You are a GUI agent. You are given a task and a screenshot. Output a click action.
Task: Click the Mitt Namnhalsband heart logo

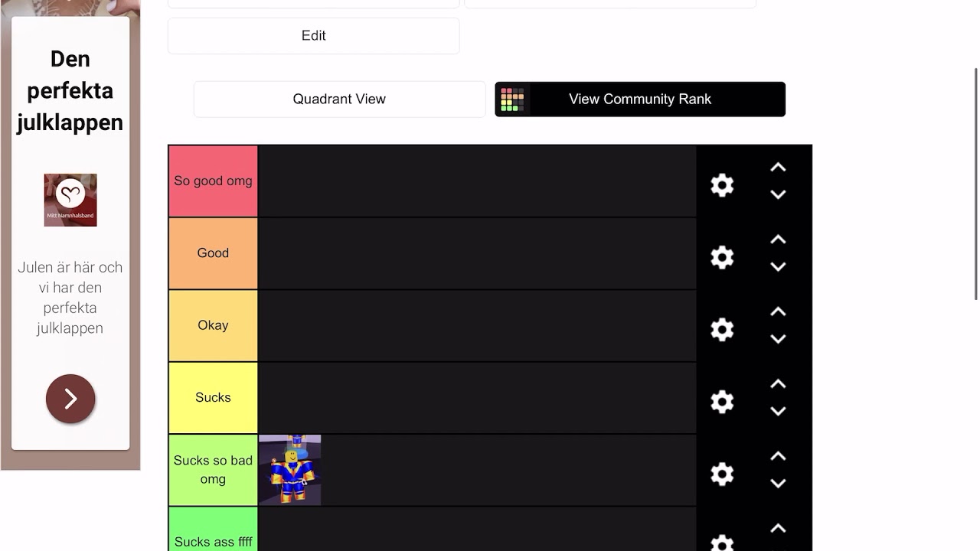click(70, 200)
